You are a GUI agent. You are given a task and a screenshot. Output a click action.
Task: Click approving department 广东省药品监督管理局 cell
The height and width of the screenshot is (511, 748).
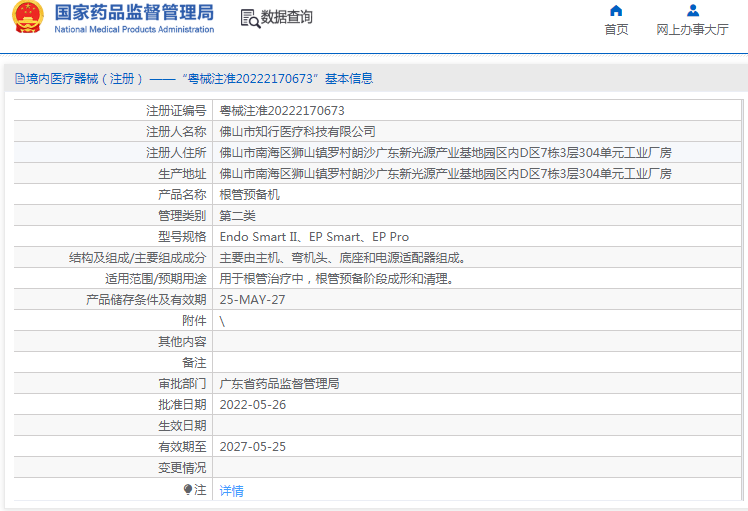pos(280,384)
